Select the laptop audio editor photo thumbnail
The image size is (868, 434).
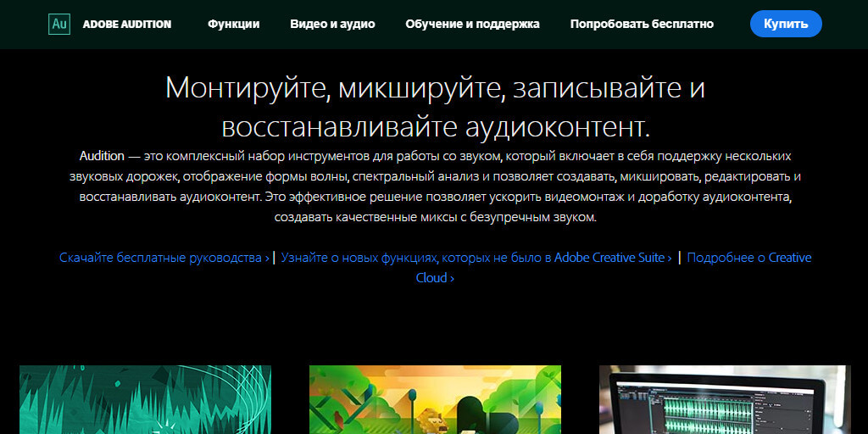click(723, 399)
